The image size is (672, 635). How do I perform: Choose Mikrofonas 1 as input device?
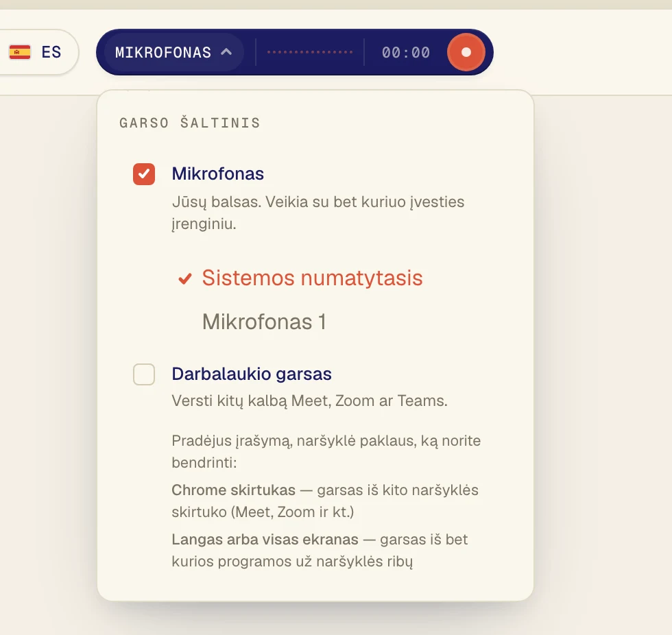264,322
